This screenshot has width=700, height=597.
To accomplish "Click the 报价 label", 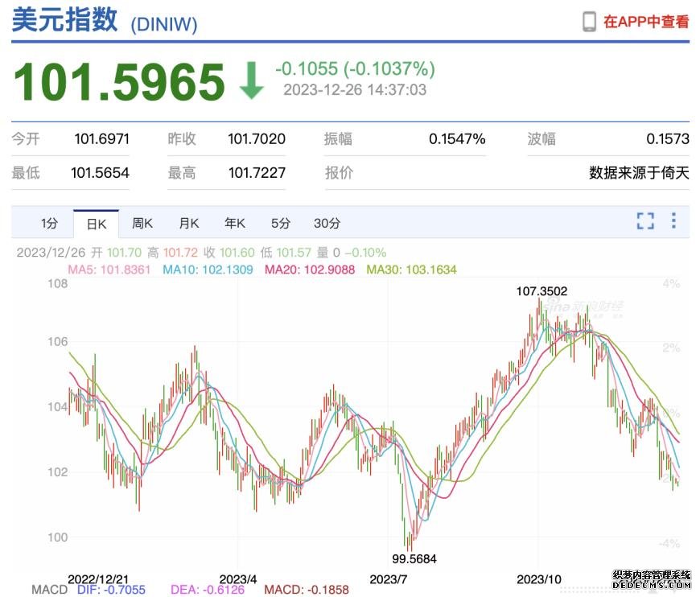I will [339, 173].
